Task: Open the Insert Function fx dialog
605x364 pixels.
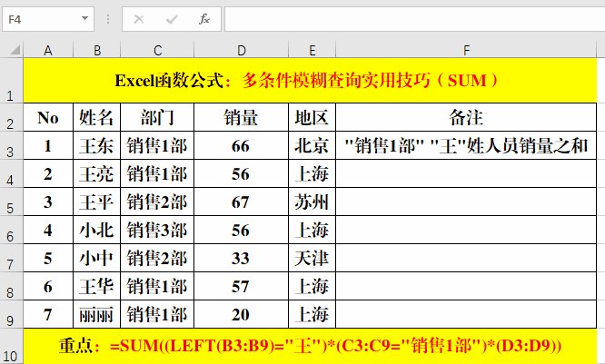Action: click(204, 18)
